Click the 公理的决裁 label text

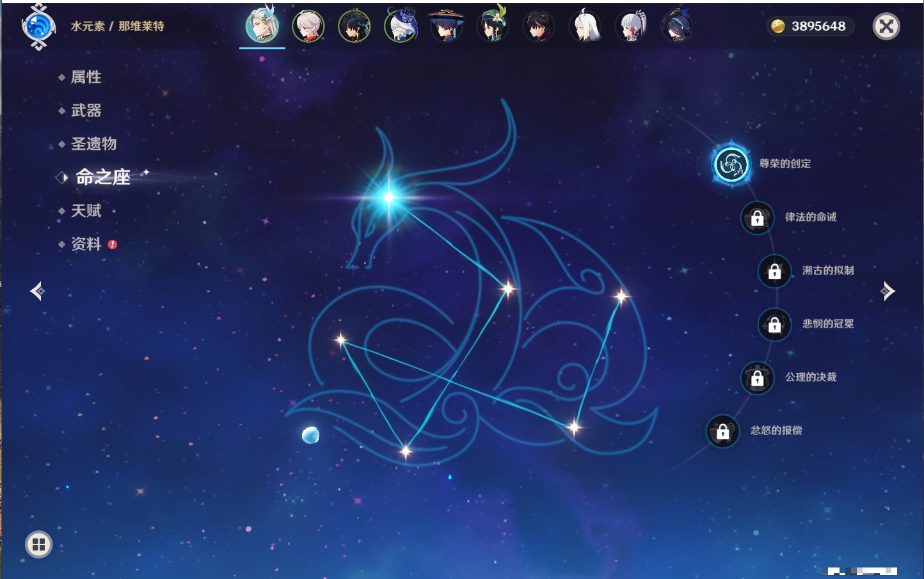[811, 377]
